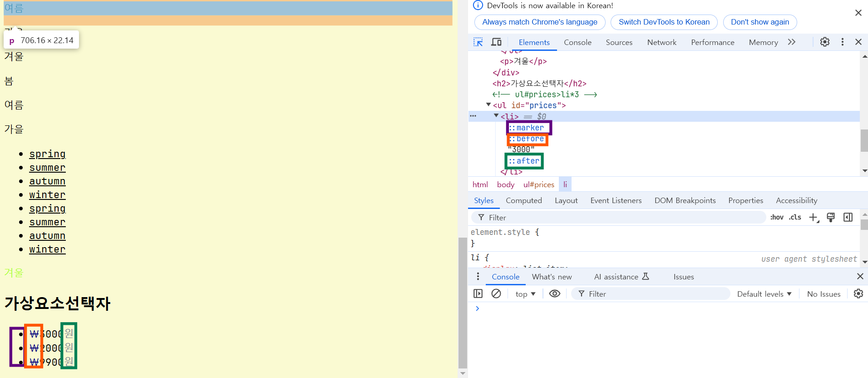
Task: Open the Performance tab
Action: point(712,42)
